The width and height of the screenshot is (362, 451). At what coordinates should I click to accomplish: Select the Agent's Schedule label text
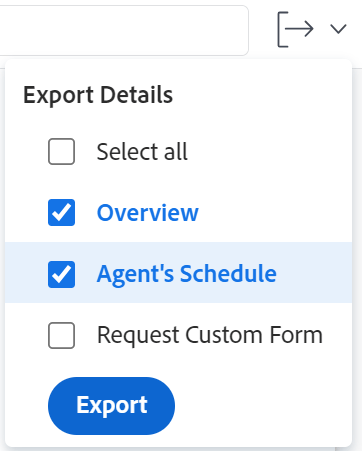click(187, 274)
